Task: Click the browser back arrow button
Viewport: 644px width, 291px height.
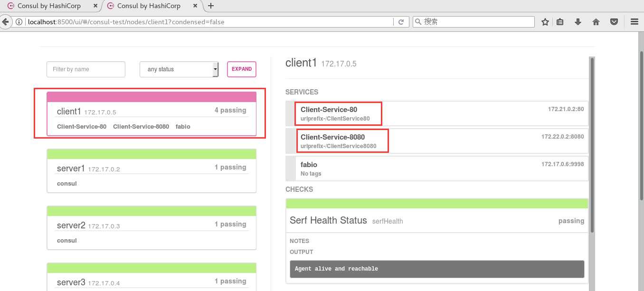Action: [5, 22]
